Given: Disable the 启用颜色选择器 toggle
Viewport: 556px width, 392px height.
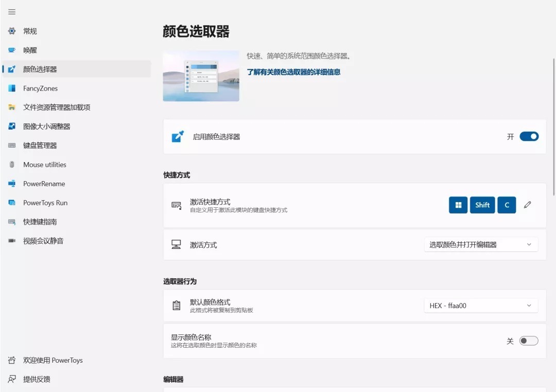Looking at the screenshot, I should tap(529, 136).
